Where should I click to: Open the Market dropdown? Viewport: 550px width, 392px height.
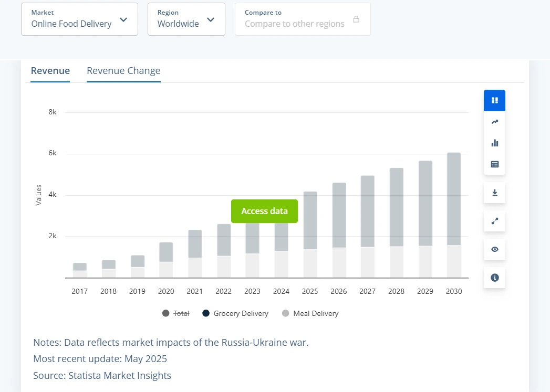[79, 19]
